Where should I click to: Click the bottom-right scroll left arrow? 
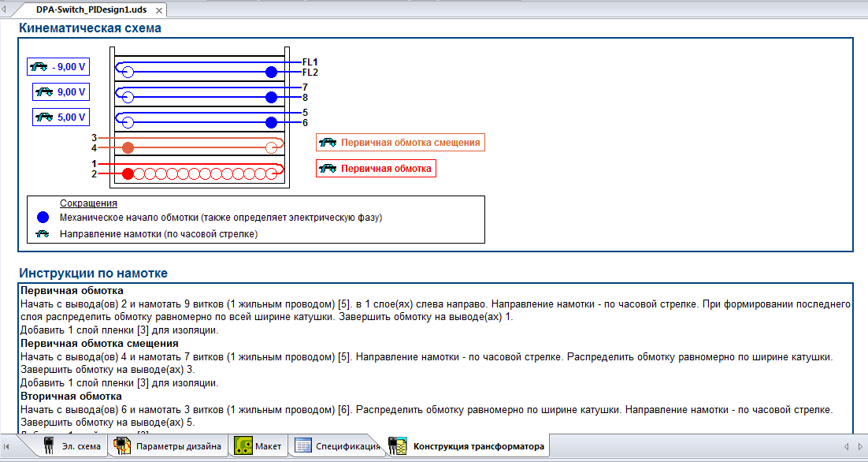click(846, 446)
